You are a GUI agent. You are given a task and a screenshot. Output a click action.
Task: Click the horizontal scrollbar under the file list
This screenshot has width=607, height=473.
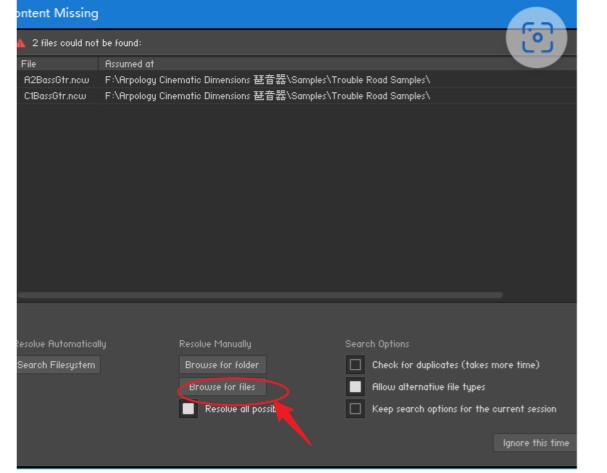[x=260, y=295]
